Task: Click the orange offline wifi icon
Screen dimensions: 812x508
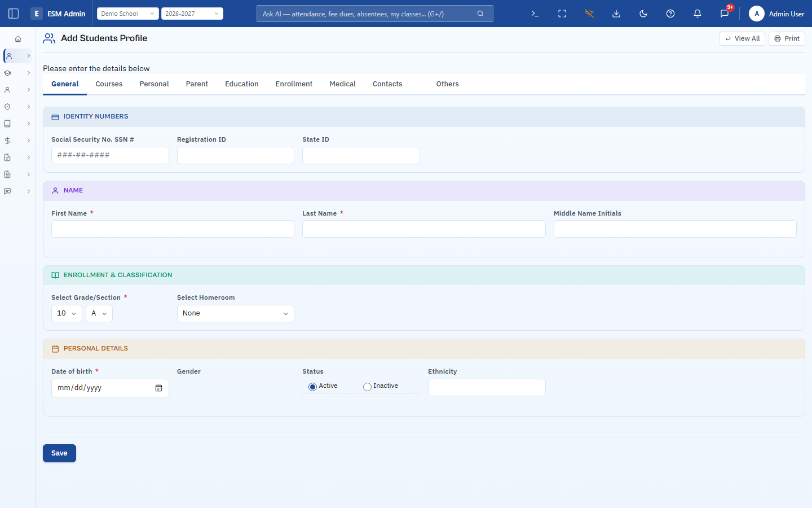Action: (x=589, y=14)
